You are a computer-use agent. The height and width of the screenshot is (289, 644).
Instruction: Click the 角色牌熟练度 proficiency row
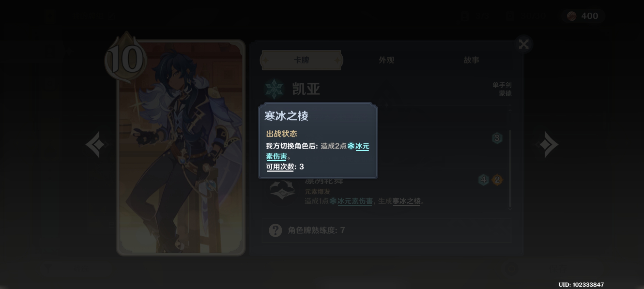pos(386,230)
